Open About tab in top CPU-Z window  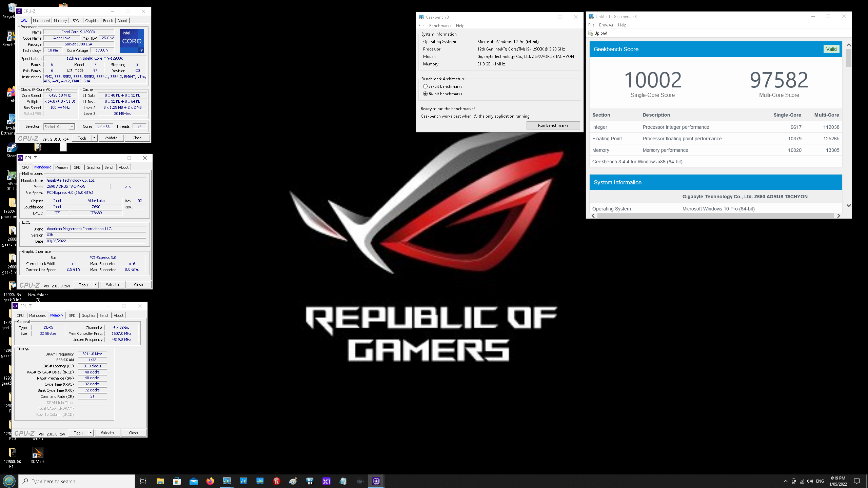pyautogui.click(x=122, y=21)
